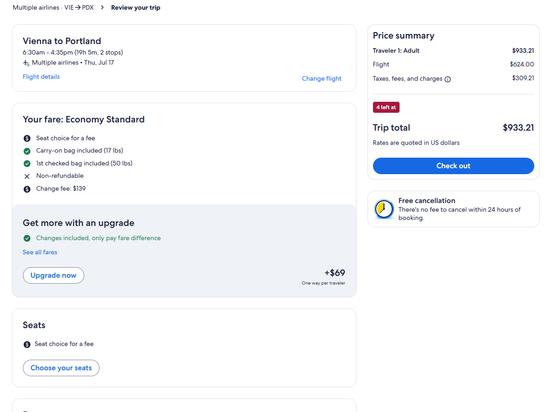Click the dollar icon beside Change fee: $139
The width and height of the screenshot is (559, 412).
click(x=27, y=189)
